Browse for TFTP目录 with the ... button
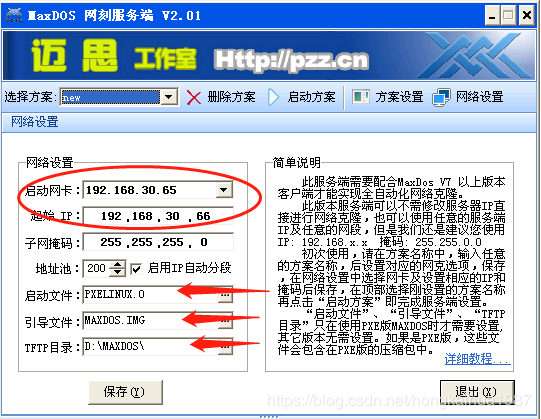541x419 pixels. [226, 348]
